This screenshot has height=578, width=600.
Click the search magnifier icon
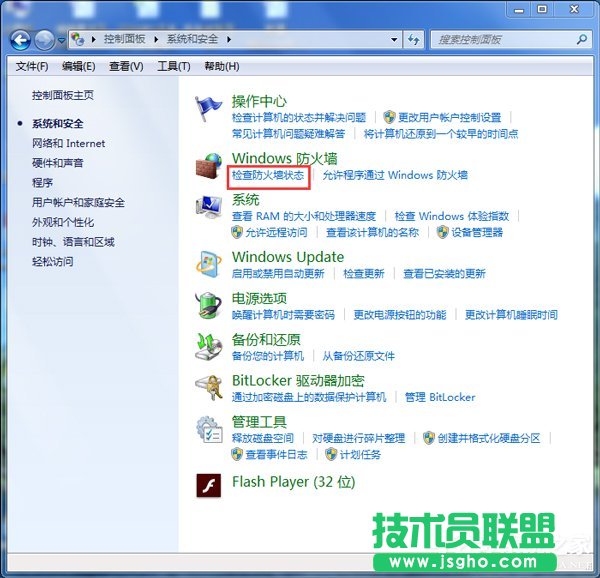tap(582, 39)
